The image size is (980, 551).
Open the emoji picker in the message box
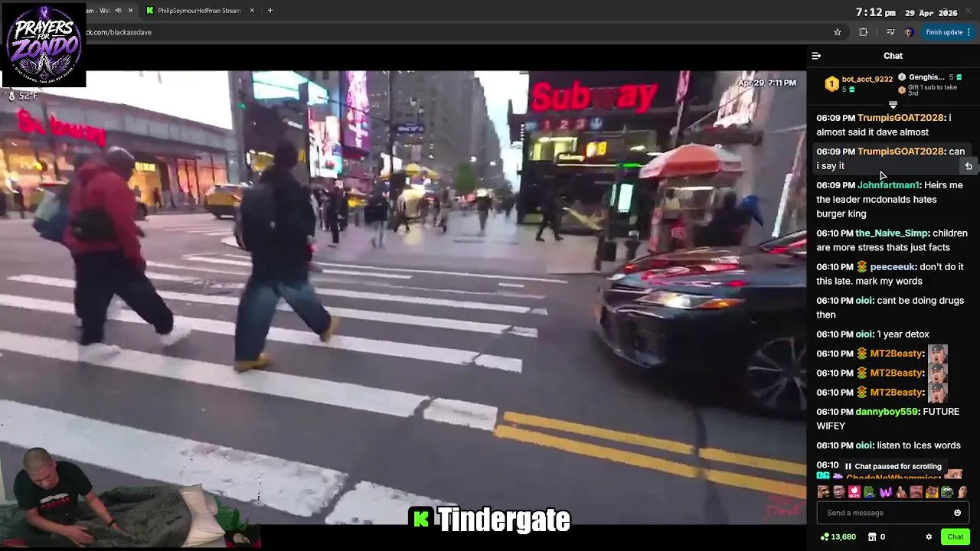(957, 513)
